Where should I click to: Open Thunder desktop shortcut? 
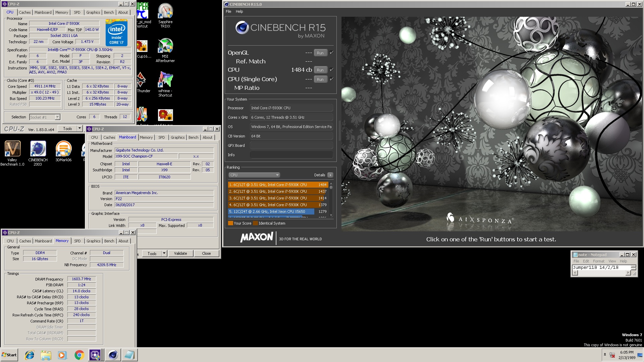point(143,82)
